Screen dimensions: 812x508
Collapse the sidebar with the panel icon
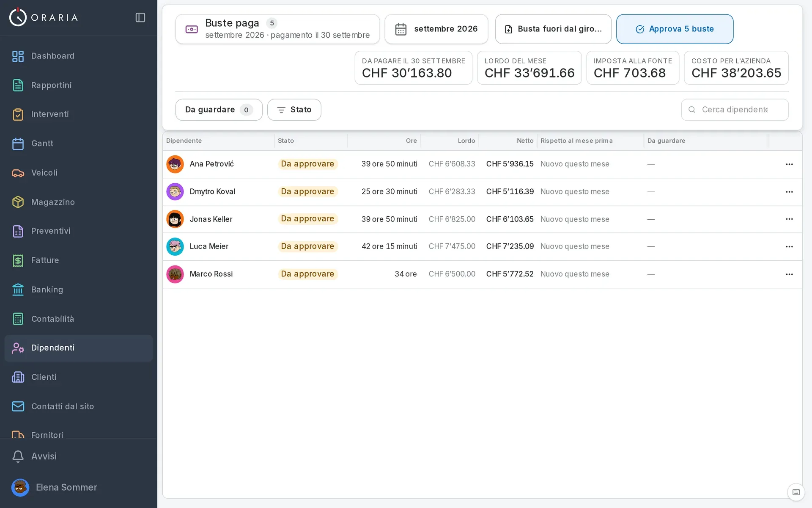(140, 17)
